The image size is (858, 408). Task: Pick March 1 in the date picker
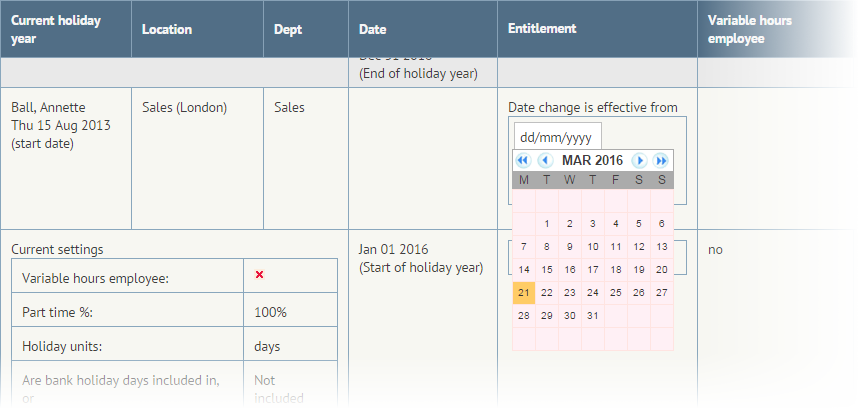[547, 224]
